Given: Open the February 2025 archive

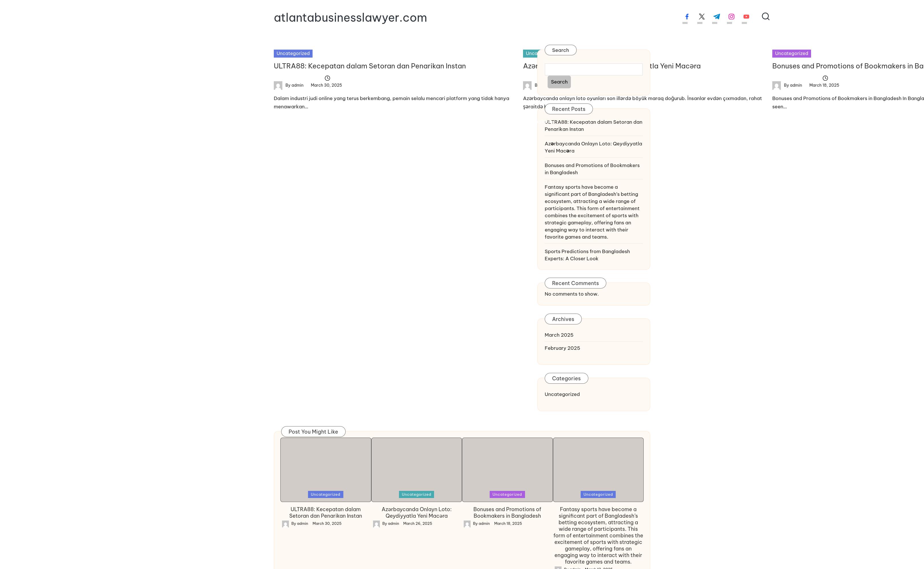Looking at the screenshot, I should click(562, 348).
